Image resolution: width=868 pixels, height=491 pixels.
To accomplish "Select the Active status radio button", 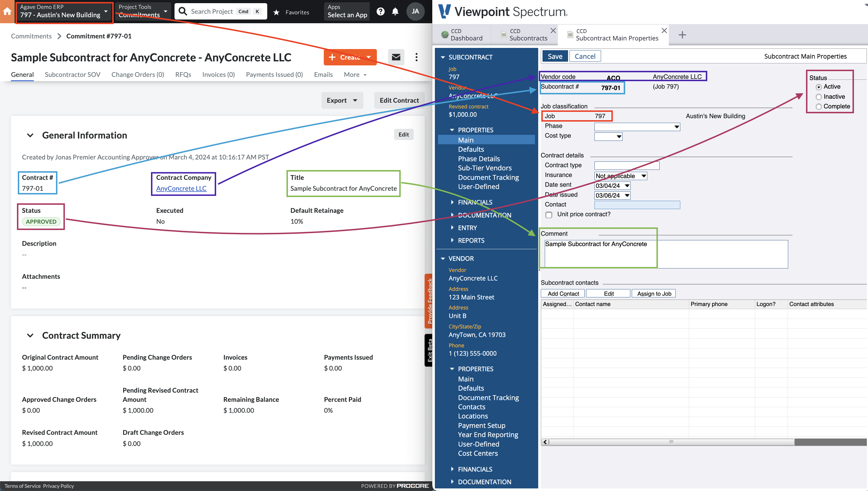I will pyautogui.click(x=818, y=87).
